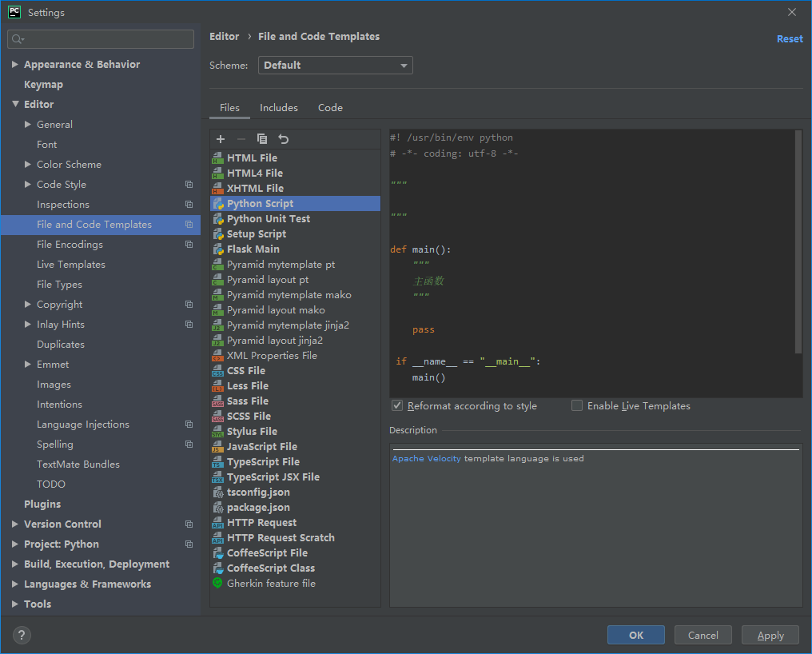The height and width of the screenshot is (654, 812).
Task: Switch to the Files tab
Action: pyautogui.click(x=229, y=108)
